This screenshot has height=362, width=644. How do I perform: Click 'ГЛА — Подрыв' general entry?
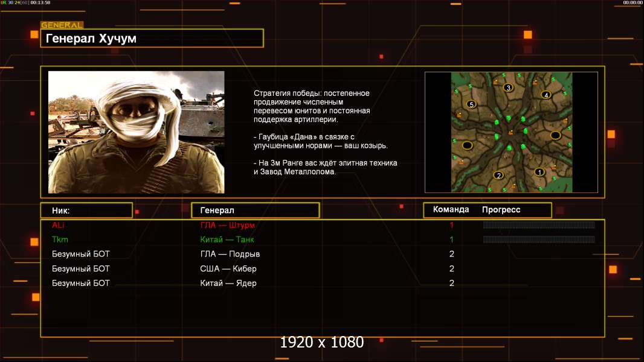point(230,254)
